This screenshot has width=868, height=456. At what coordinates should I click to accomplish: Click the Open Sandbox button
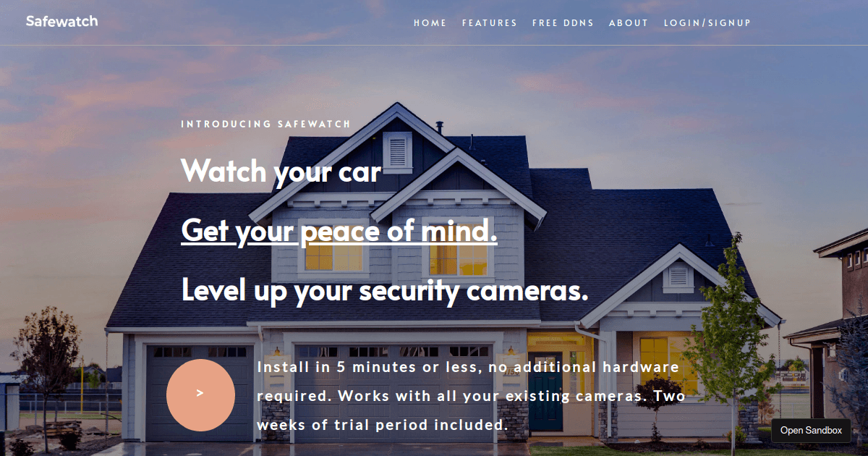click(x=811, y=430)
